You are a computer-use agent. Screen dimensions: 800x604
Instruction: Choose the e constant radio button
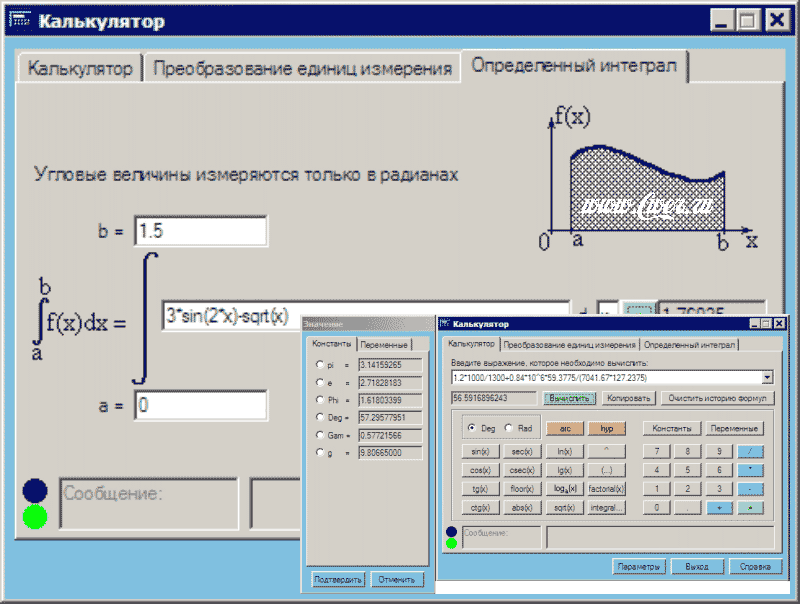click(320, 382)
